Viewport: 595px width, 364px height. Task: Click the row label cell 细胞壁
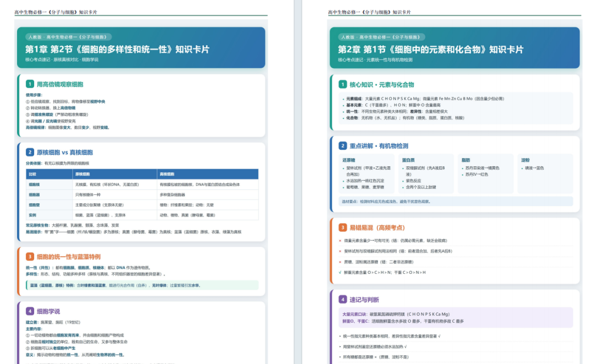tap(50, 205)
